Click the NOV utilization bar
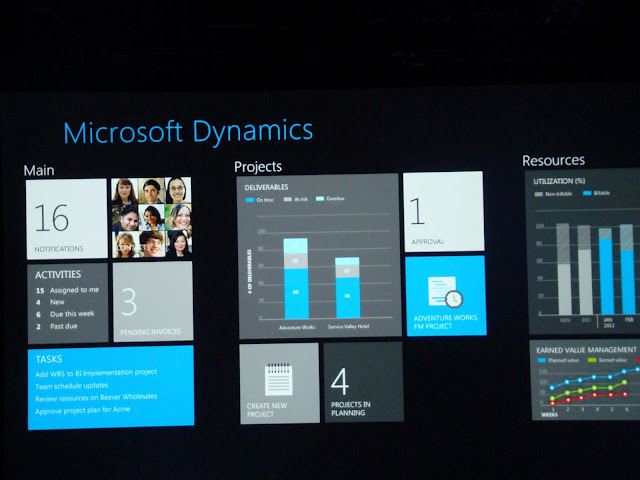The image size is (640, 480). (x=564, y=269)
